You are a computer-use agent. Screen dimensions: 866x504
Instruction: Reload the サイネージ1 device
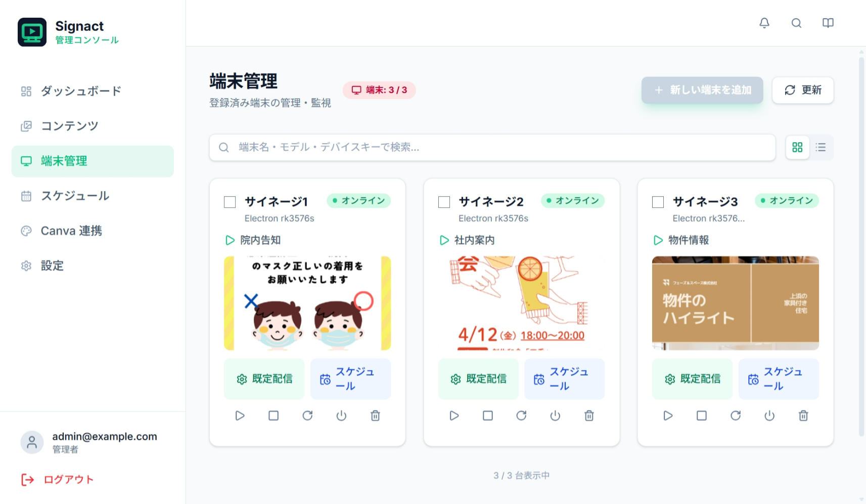tap(307, 416)
